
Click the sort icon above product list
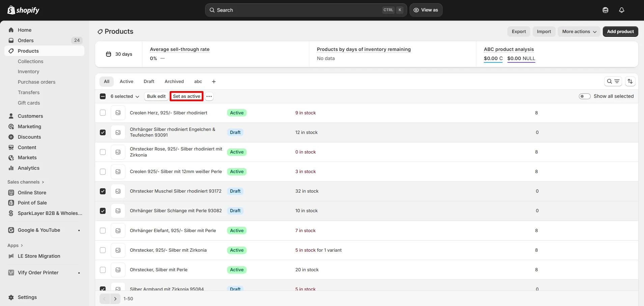631,81
